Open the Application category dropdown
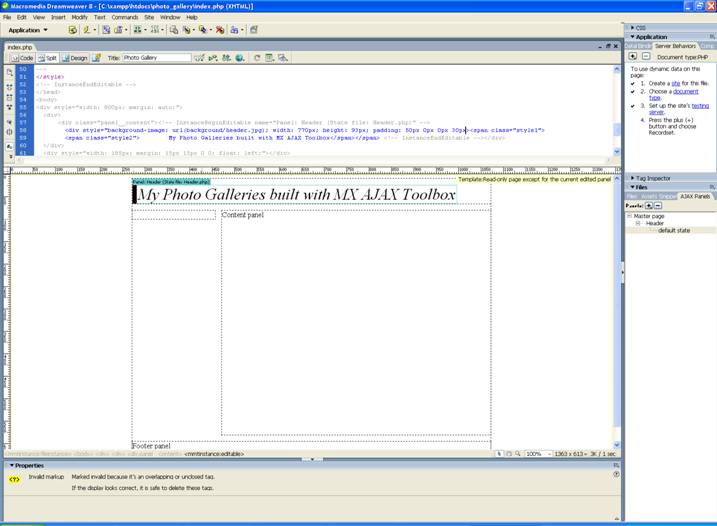Screen dimensions: 717x526 (x=28, y=30)
